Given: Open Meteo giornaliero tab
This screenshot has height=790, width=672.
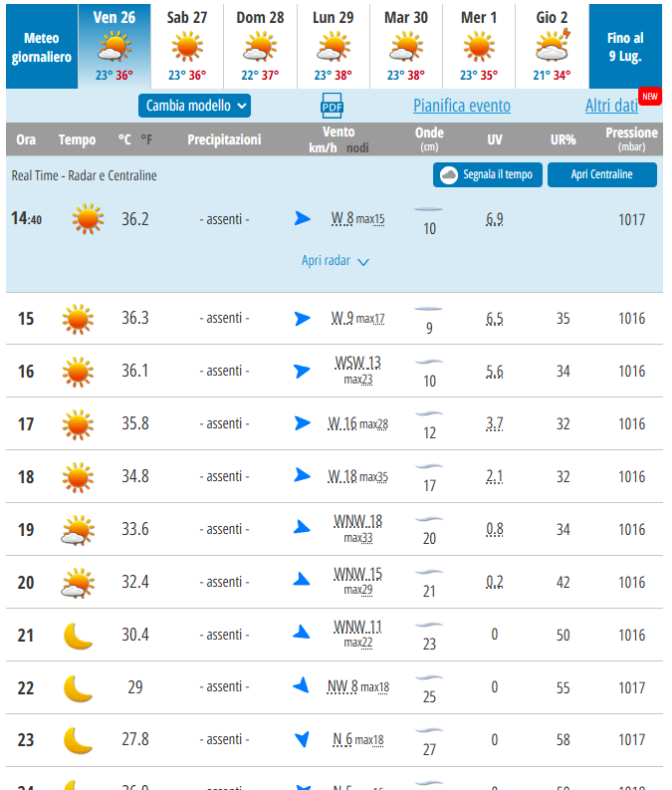Looking at the screenshot, I should 42,47.
